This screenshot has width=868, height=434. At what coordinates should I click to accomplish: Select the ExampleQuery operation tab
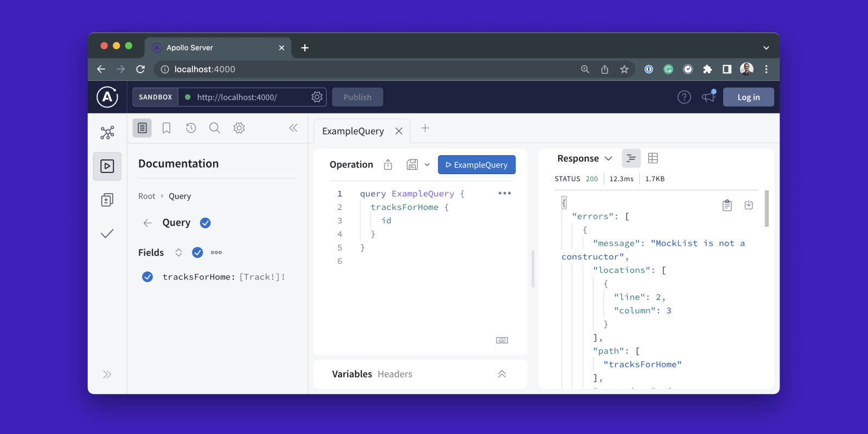(353, 131)
